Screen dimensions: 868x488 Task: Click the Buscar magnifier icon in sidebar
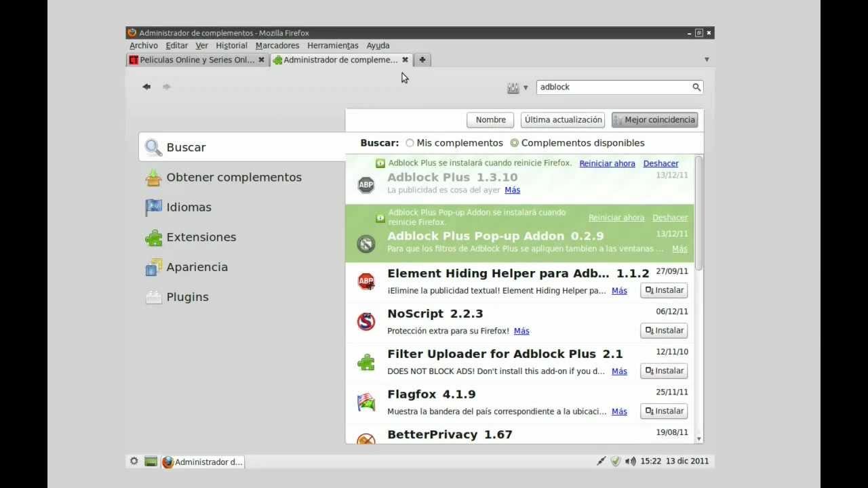coord(154,147)
